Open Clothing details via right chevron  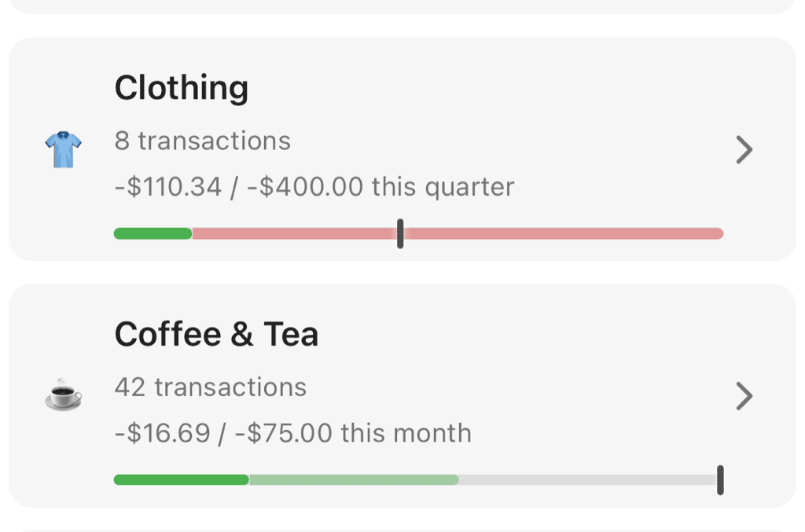(744, 149)
